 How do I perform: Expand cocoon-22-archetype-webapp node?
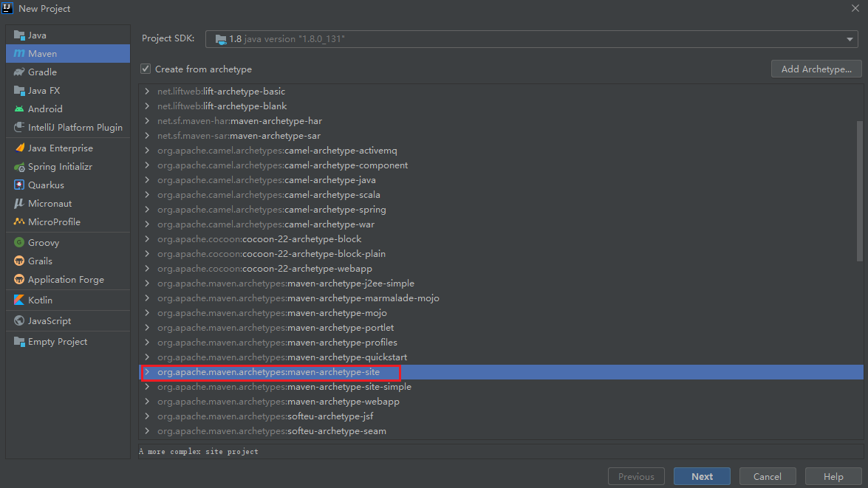point(147,268)
